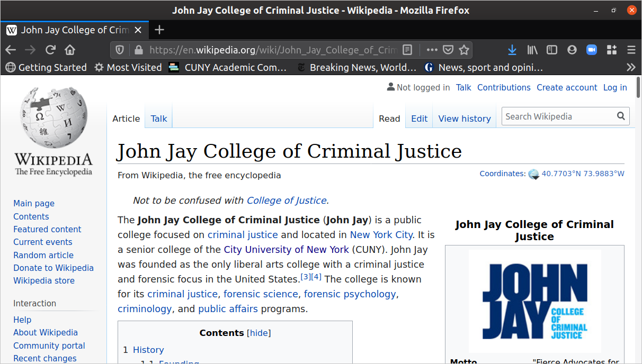Viewport: 642px width, 364px height.
Task: Save page to Pocket icon
Action: (x=448, y=50)
